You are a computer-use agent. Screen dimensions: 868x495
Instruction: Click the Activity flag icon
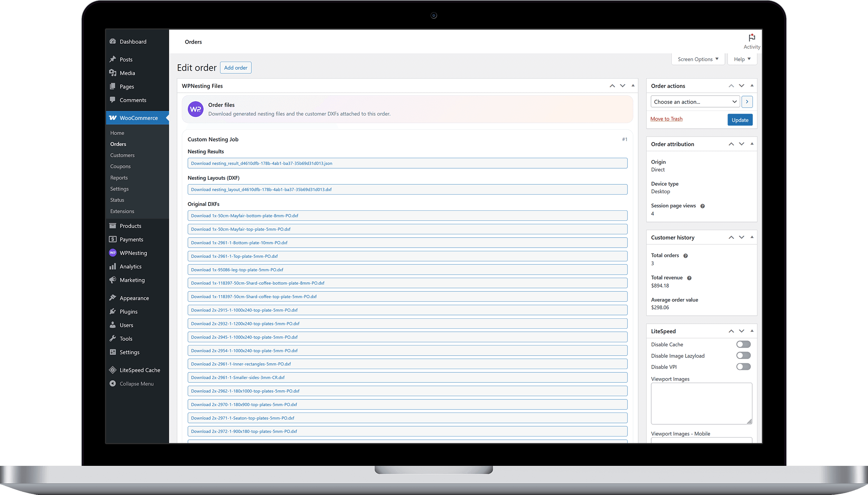(751, 38)
